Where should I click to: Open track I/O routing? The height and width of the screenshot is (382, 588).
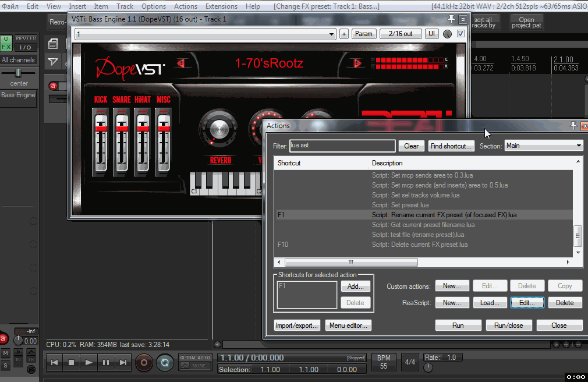pos(26,47)
